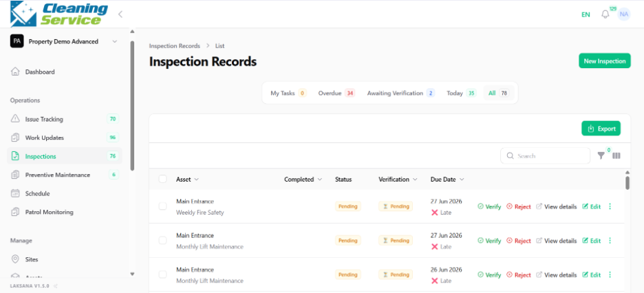Toggle columns with the columns icon
Viewport: 644px width, 293px height.
click(x=616, y=155)
